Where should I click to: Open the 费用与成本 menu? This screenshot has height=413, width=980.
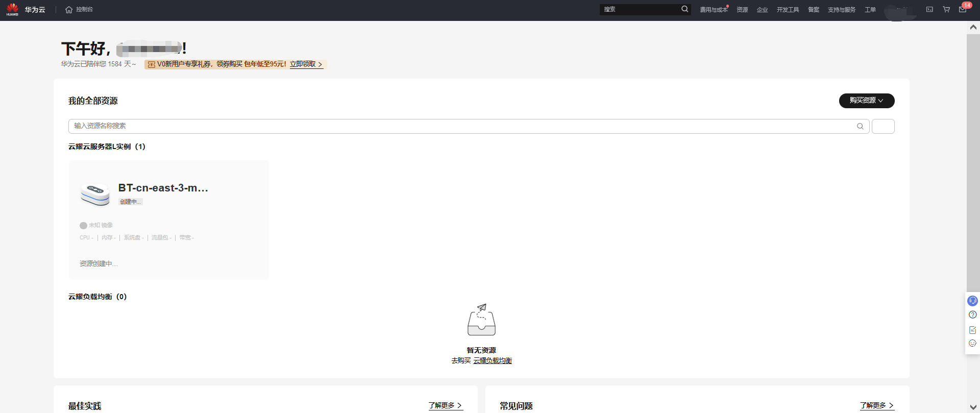coord(714,10)
